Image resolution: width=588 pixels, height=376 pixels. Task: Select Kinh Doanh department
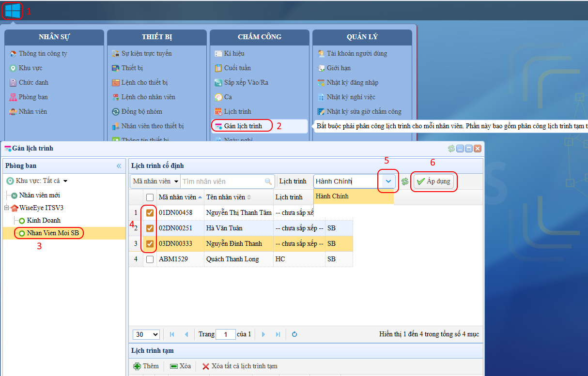44,220
